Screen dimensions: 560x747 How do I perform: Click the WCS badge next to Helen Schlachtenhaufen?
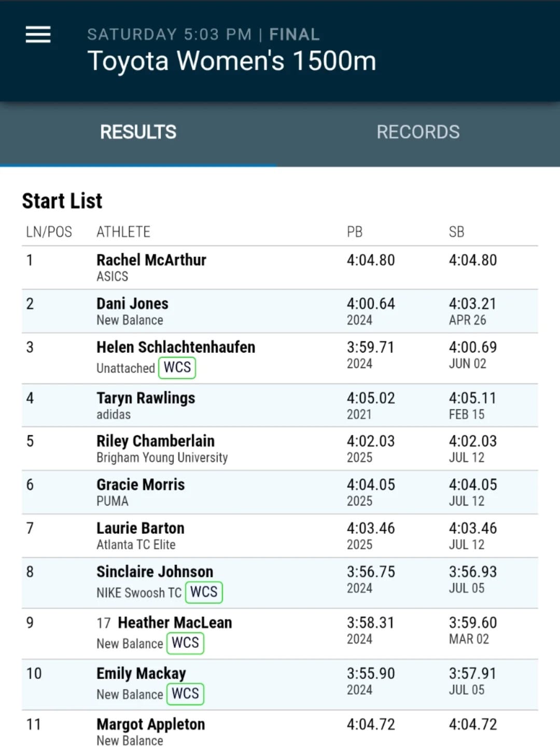coord(176,368)
